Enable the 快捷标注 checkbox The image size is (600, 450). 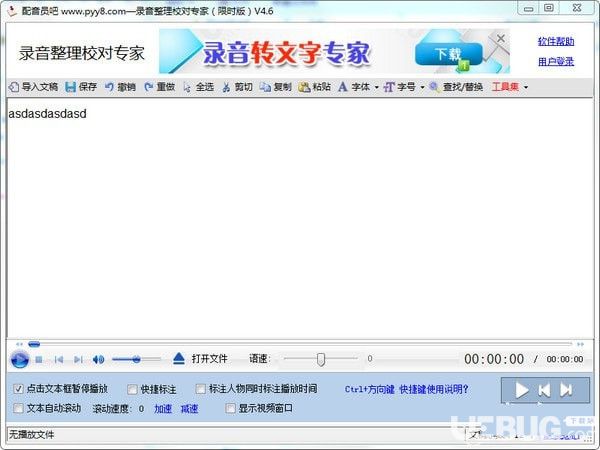tap(132, 390)
